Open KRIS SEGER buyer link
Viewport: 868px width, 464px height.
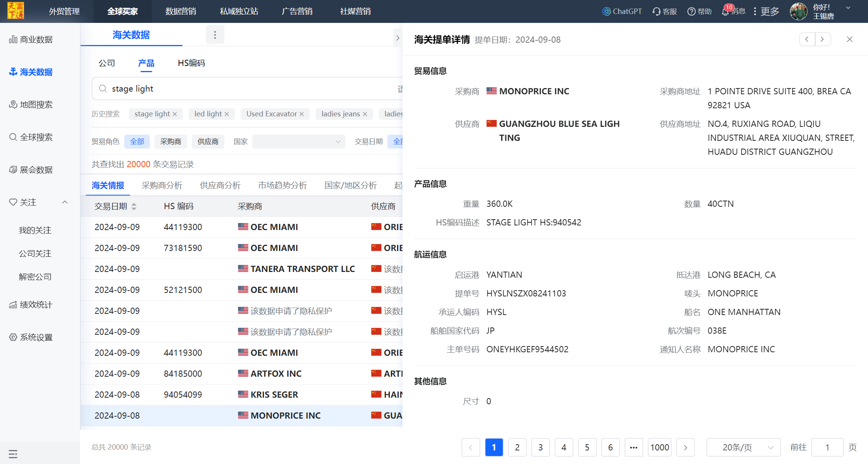274,395
